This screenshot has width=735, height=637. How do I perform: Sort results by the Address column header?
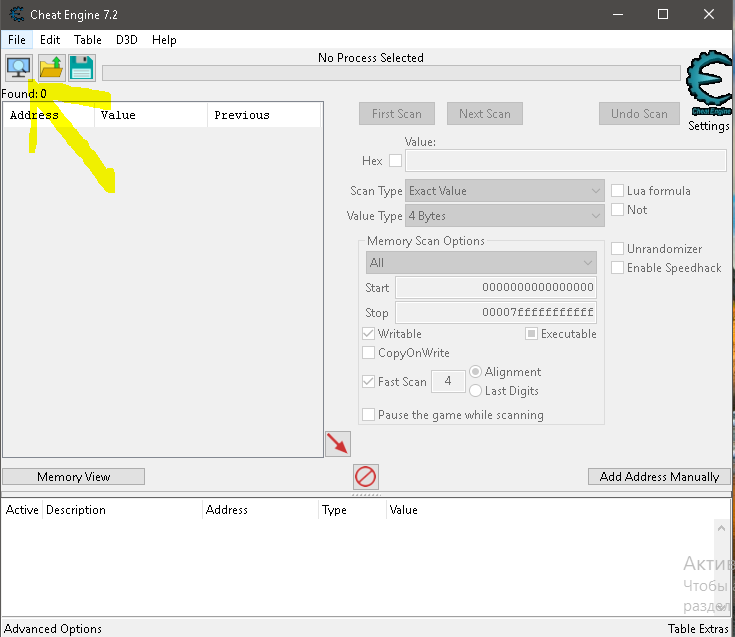point(49,115)
